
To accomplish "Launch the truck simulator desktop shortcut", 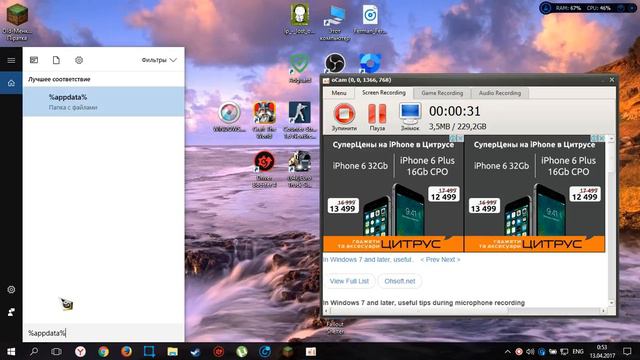I will (x=300, y=169).
